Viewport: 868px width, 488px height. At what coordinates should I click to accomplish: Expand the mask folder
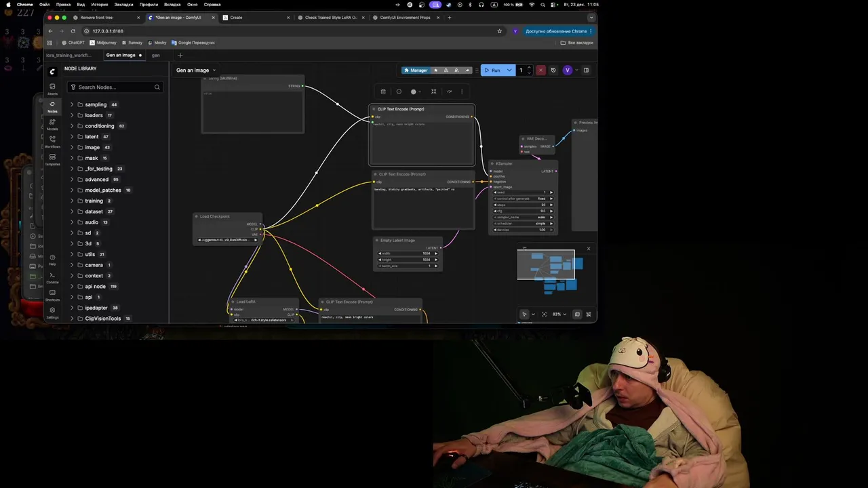(72, 158)
